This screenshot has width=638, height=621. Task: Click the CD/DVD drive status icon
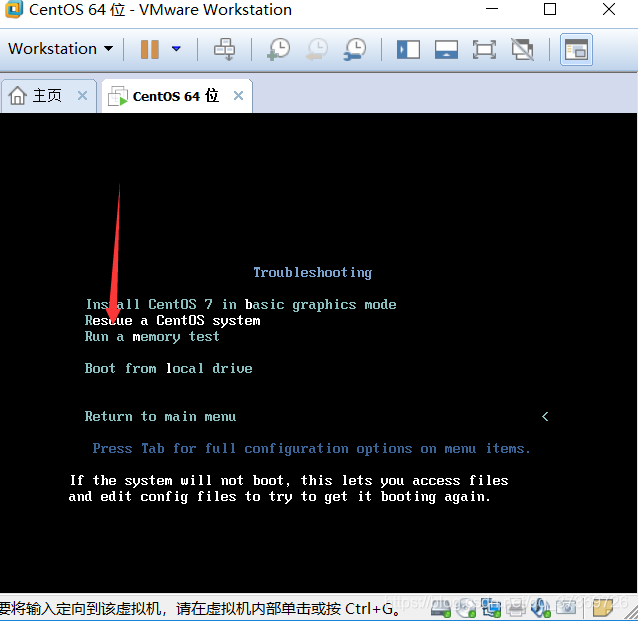(x=466, y=608)
